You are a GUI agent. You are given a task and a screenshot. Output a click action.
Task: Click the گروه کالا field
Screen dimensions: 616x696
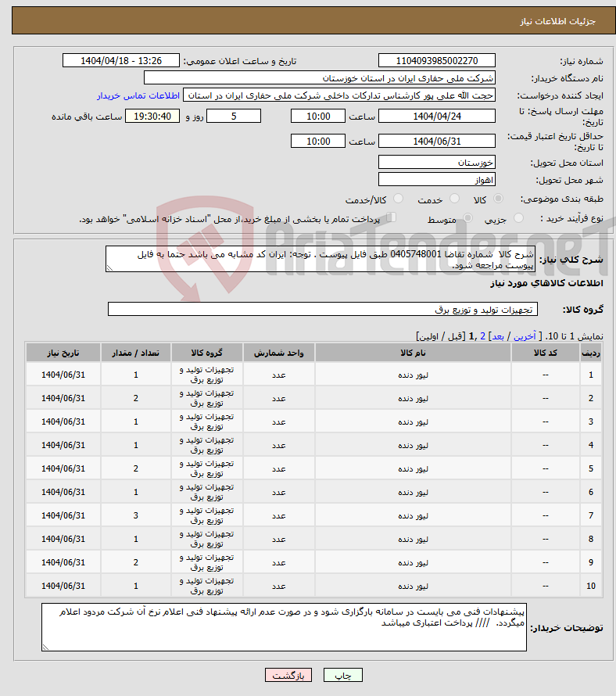323,310
